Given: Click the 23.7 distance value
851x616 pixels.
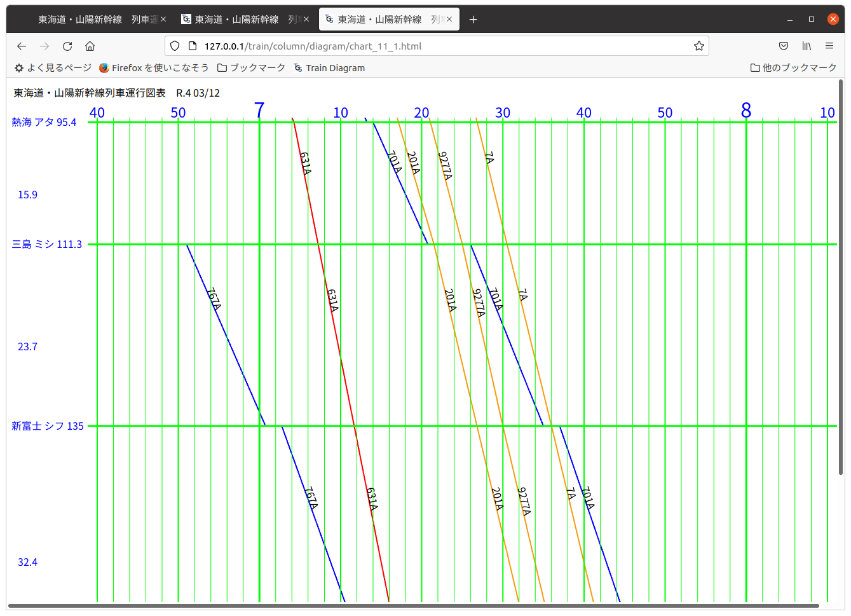Looking at the screenshot, I should click(27, 346).
